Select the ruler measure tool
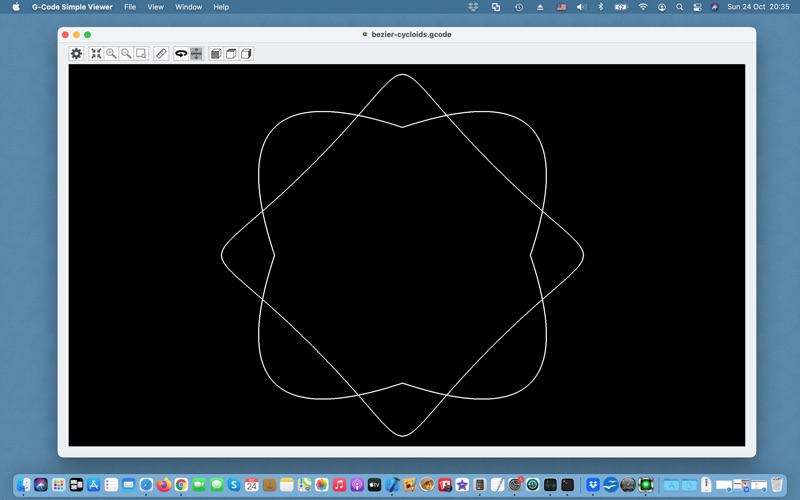 click(x=161, y=53)
